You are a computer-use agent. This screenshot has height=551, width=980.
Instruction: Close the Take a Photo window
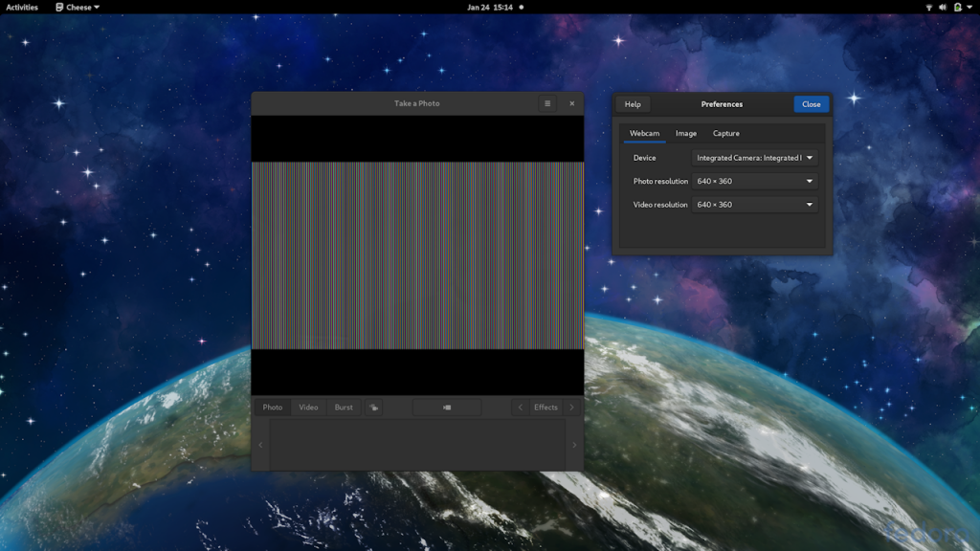click(572, 103)
